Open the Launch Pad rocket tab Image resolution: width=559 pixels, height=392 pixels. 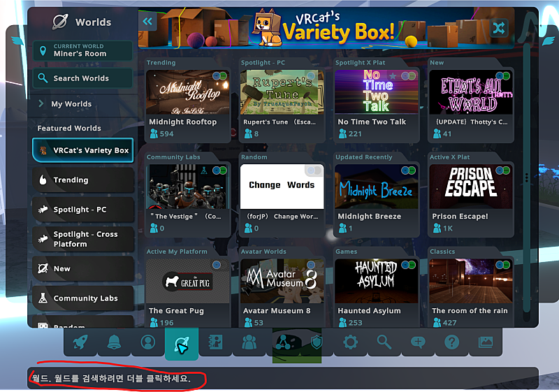pyautogui.click(x=80, y=342)
